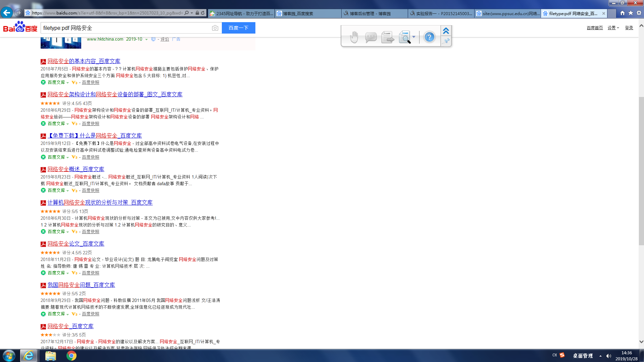Click the volume speaker tray icon
644x362 pixels.
(x=609, y=356)
